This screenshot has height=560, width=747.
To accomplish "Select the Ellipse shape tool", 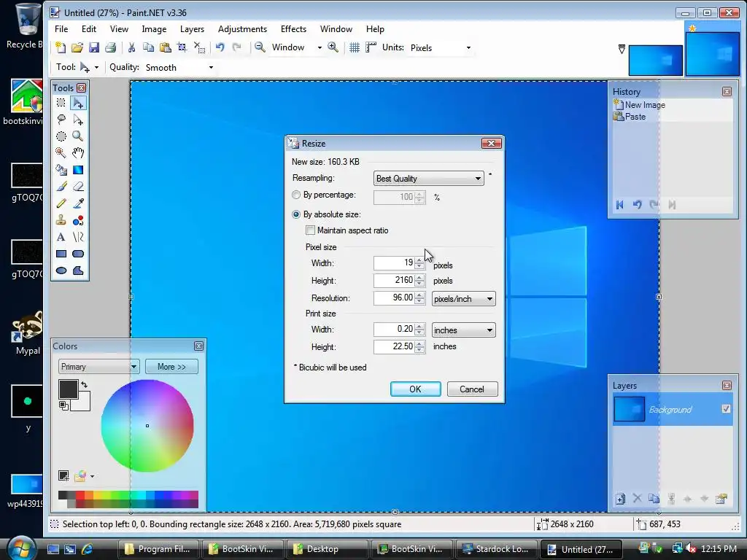I will tap(61, 271).
